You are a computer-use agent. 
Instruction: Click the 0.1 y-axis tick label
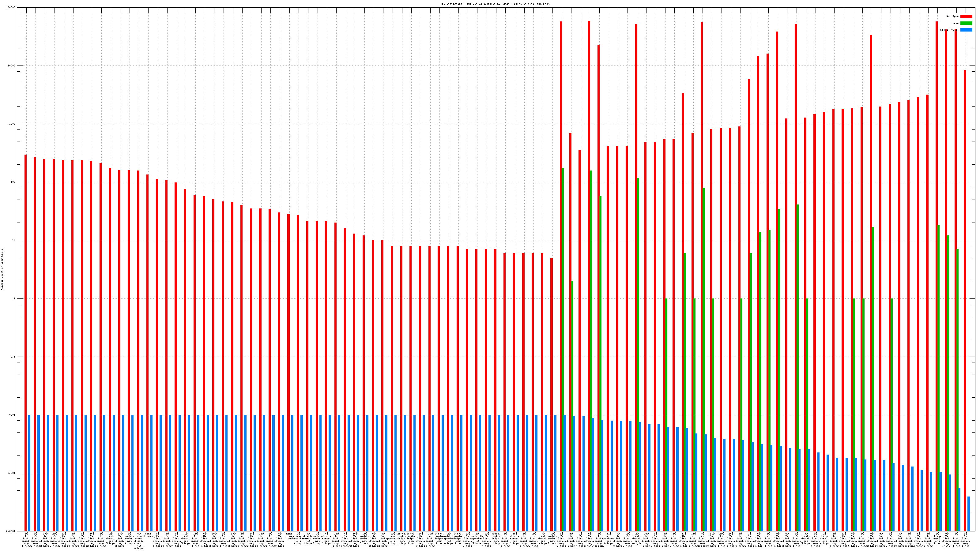pyautogui.click(x=13, y=357)
